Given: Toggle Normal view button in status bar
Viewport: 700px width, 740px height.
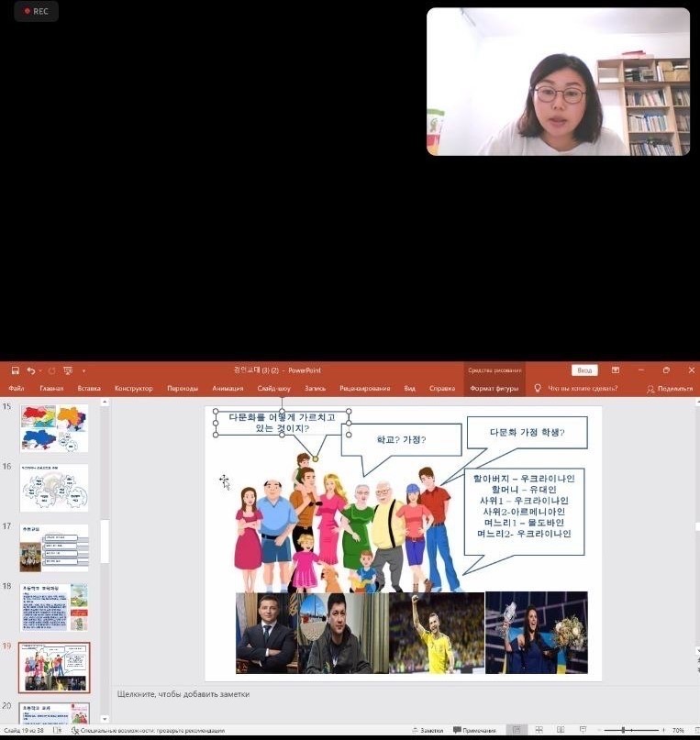Looking at the screenshot, I should (517, 730).
